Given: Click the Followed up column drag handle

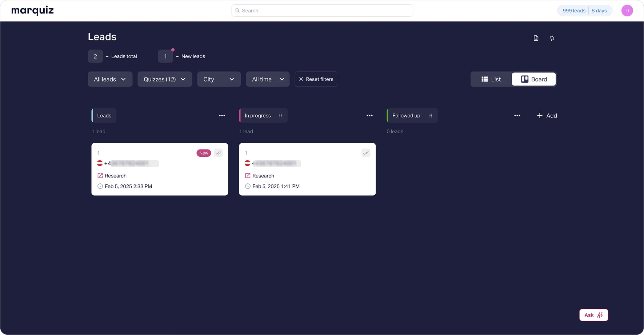Looking at the screenshot, I should tap(431, 116).
